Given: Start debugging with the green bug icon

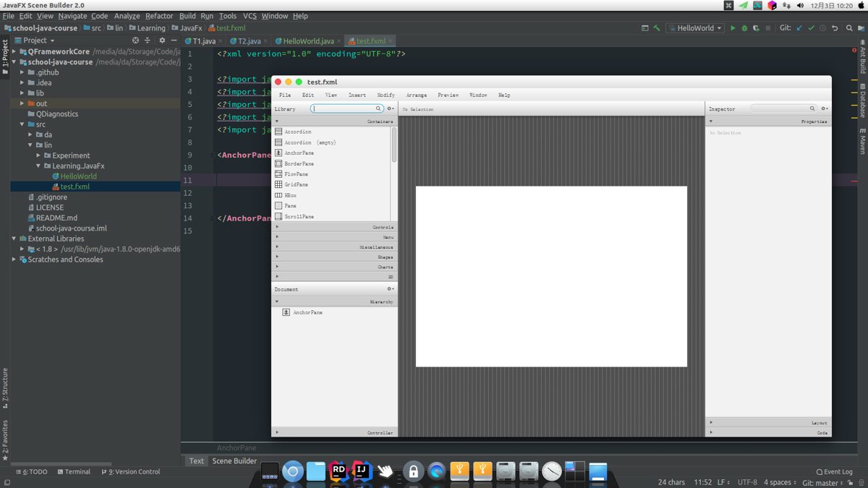Looking at the screenshot, I should point(744,28).
